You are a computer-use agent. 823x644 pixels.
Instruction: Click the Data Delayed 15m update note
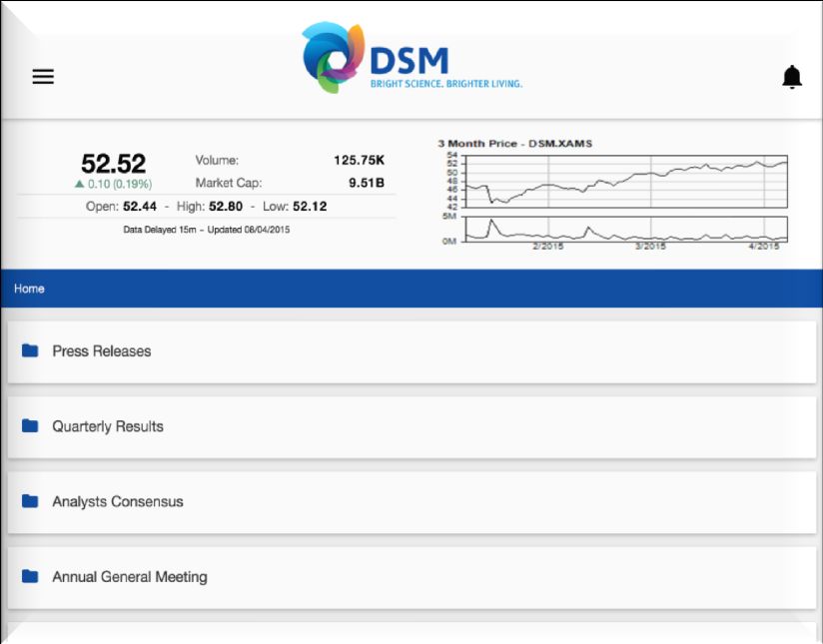pyautogui.click(x=207, y=230)
